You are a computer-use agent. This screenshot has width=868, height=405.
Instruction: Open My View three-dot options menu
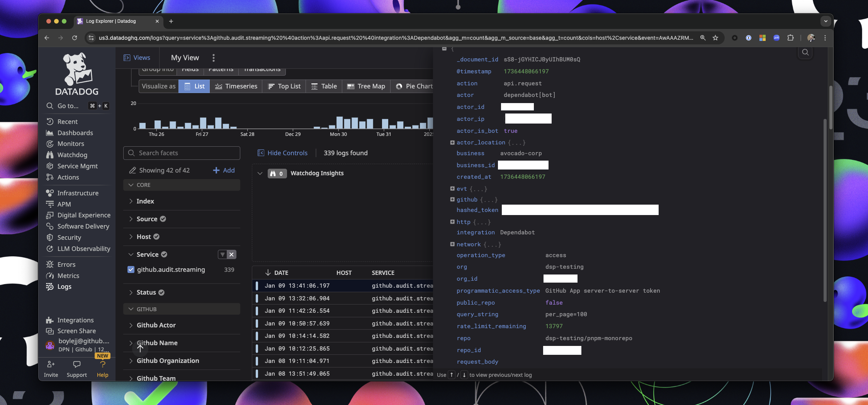[214, 58]
